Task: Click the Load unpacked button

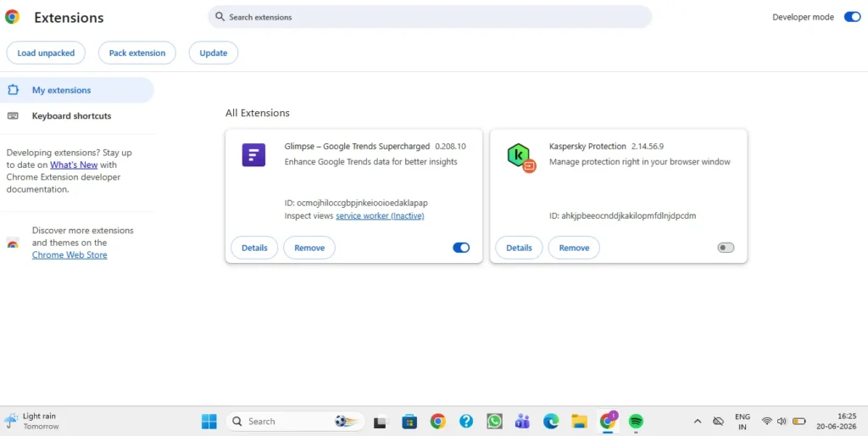Action: pyautogui.click(x=46, y=53)
